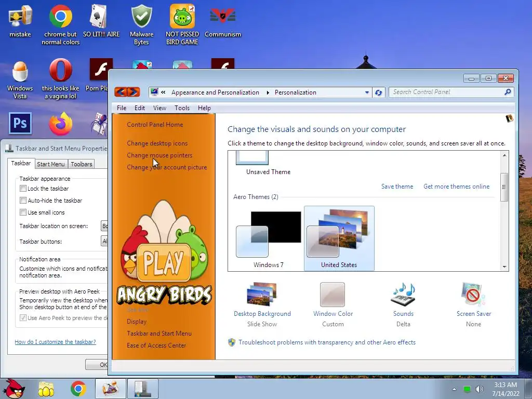Open 'How do I customize the taskbar?' link
The image size is (532, 399).
point(55,342)
